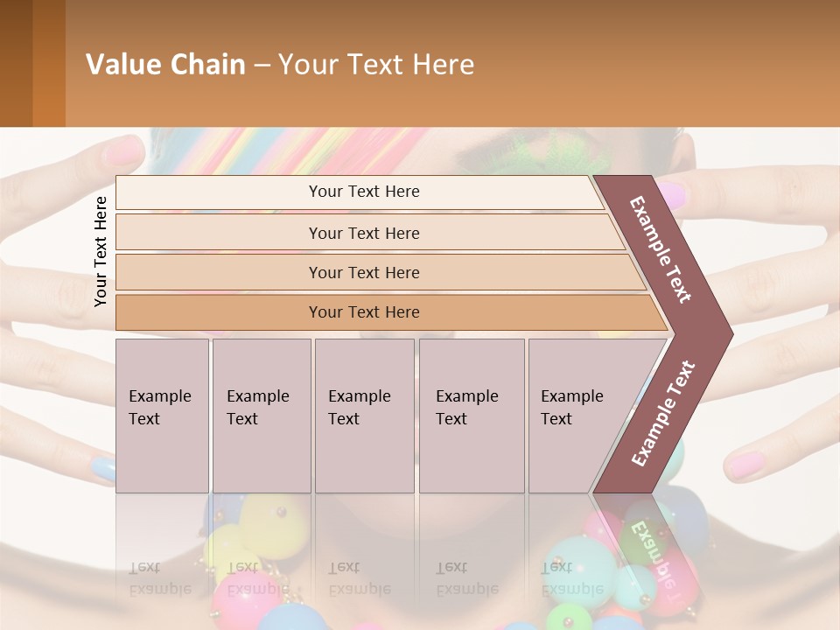
Task: Click the second "Your Text Here" bar
Action: (x=363, y=233)
